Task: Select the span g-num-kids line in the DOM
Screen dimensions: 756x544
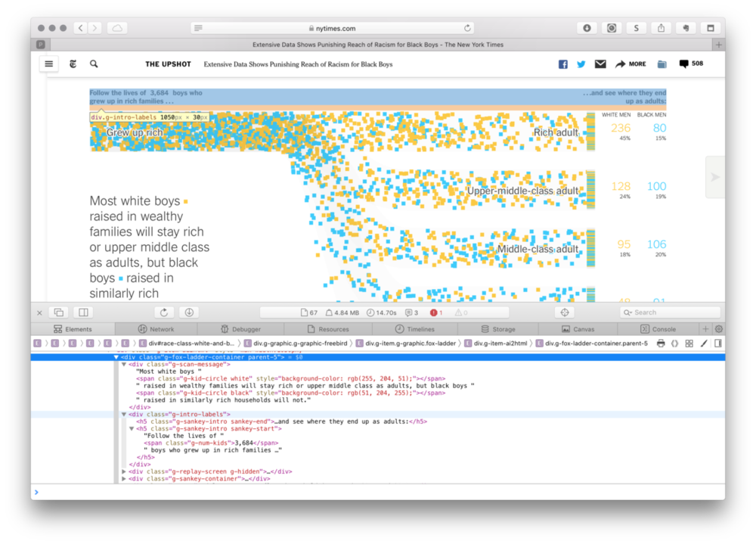Action: point(211,443)
